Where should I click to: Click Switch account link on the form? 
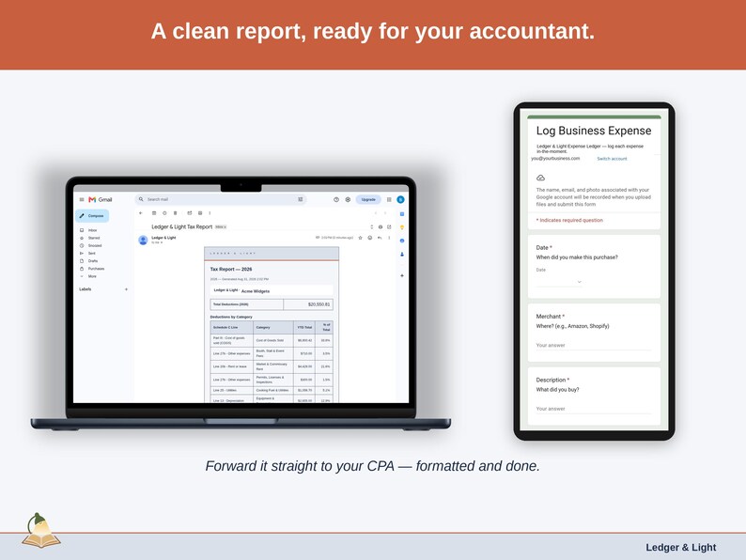click(612, 159)
